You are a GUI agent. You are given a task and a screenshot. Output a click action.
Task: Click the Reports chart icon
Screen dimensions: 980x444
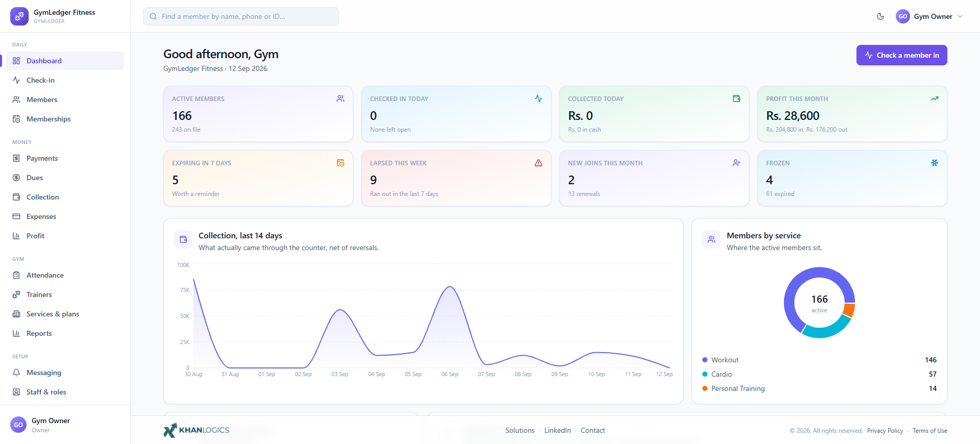point(16,333)
